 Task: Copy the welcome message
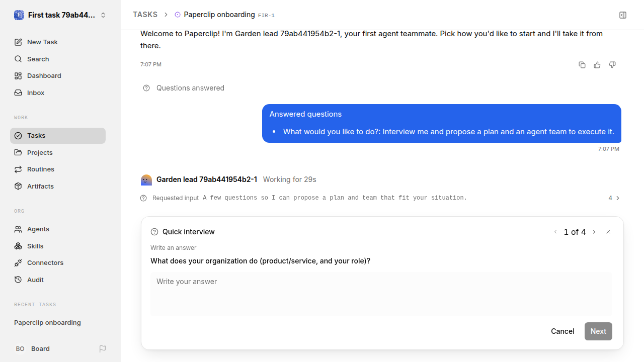582,65
